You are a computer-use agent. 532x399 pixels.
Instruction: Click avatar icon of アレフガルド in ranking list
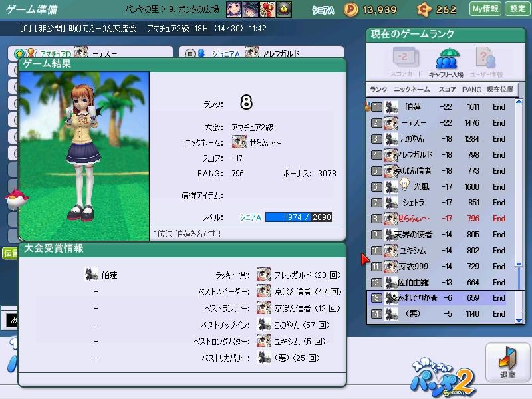(390, 155)
